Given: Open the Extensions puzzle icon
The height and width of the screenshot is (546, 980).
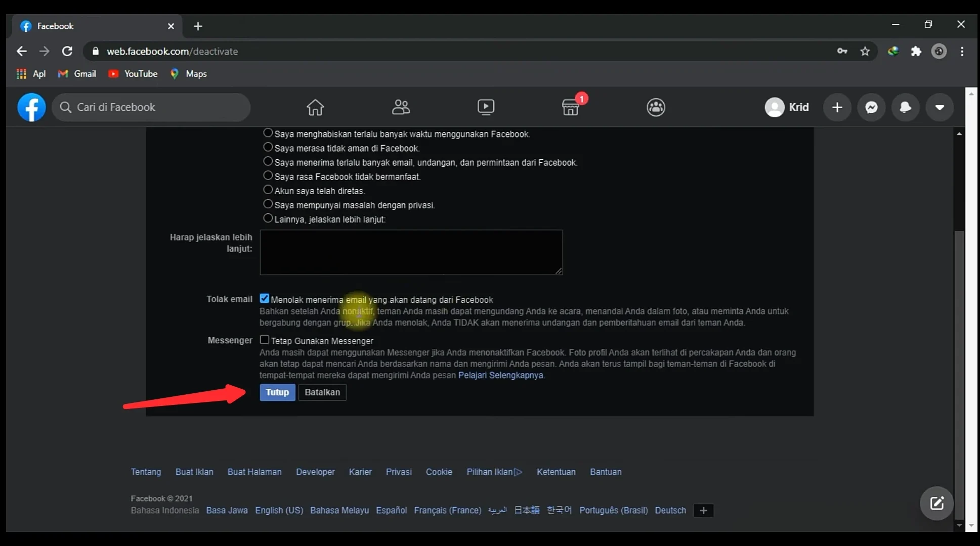Looking at the screenshot, I should pos(916,51).
